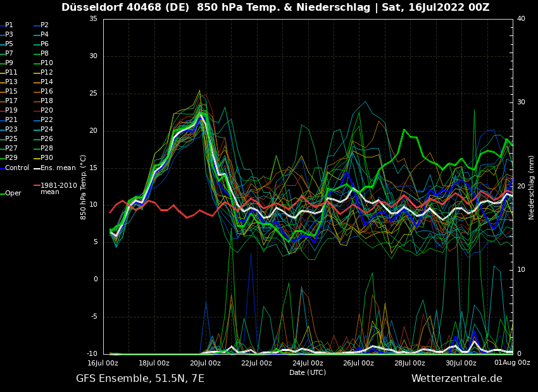Screen dimensions: 538x392
Task: Click the 01Aug 00z date tick label
Action: (512, 363)
